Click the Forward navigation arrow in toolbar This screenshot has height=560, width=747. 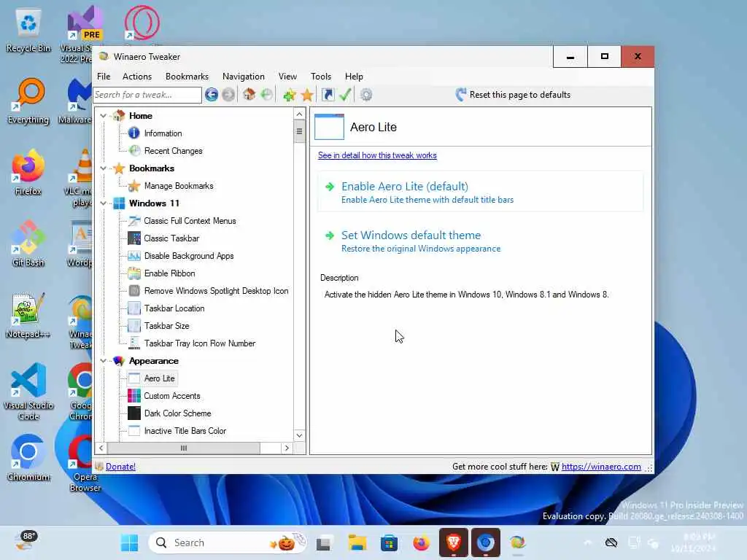point(228,95)
